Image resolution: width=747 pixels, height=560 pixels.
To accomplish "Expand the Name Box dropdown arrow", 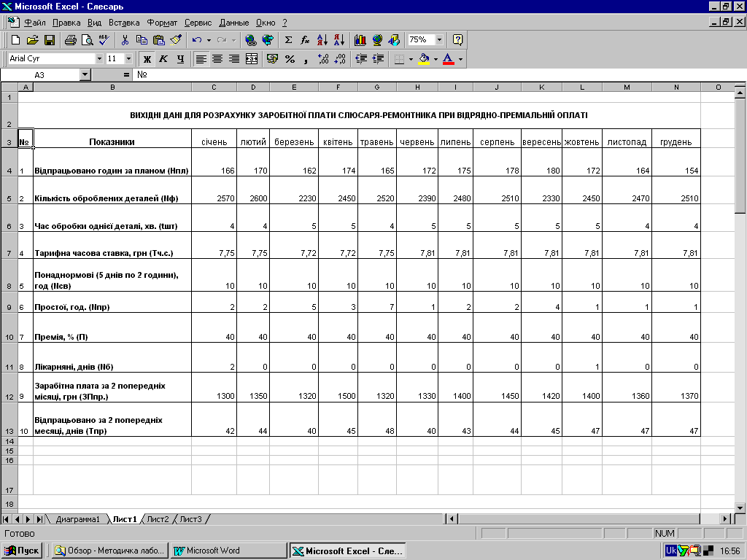I will point(85,75).
